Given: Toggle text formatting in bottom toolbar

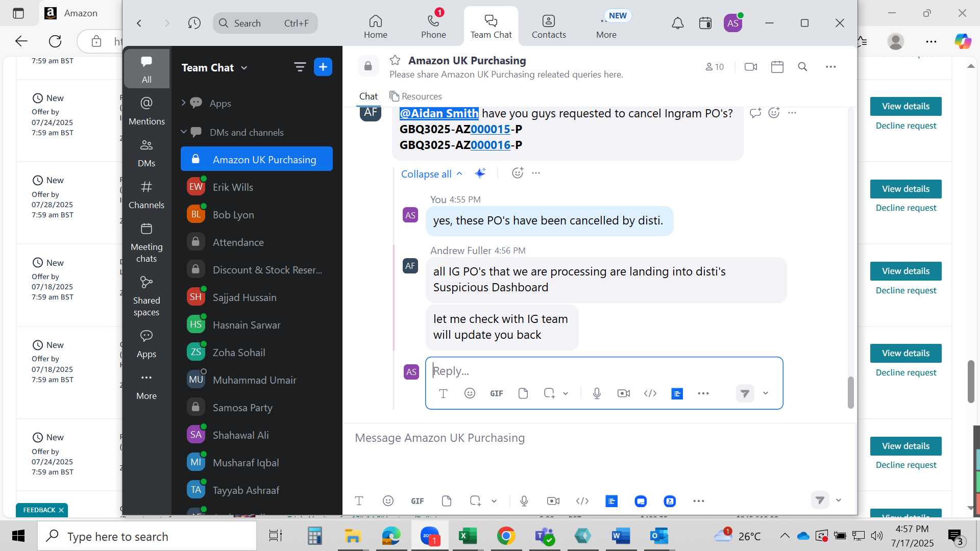Looking at the screenshot, I should coord(359,501).
